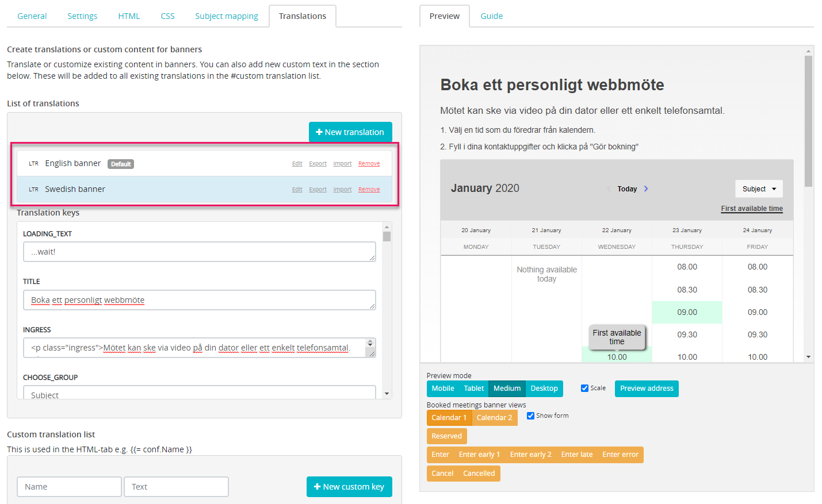Click LTR icon on English banner row
Viewport: 822px width, 504px height.
pos(33,164)
